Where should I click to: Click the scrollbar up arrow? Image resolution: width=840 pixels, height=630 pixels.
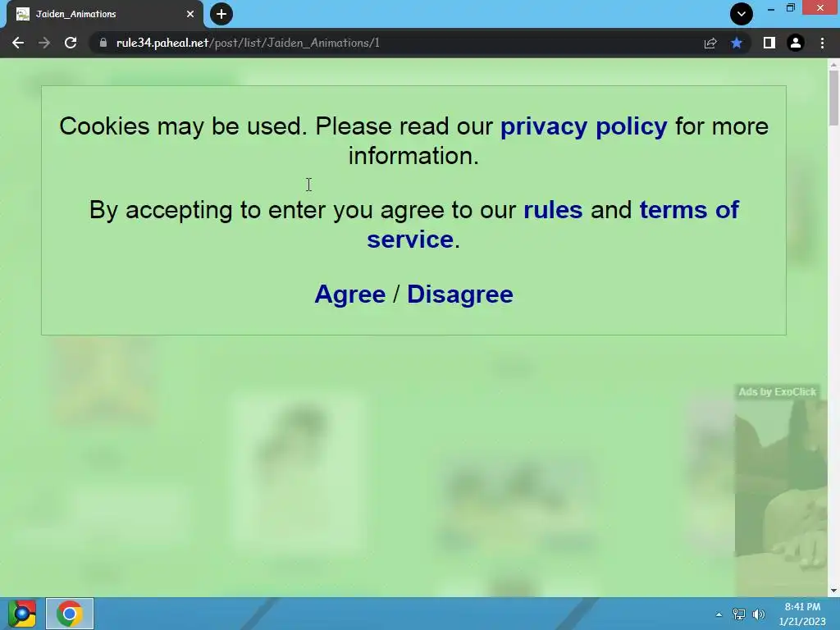coord(833,65)
